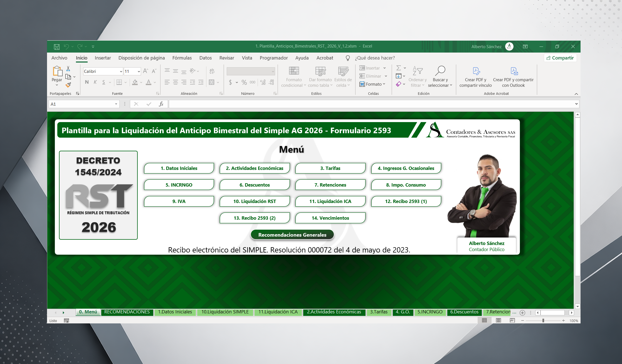
Task: Click the Insert Function fx icon
Action: [x=161, y=104]
